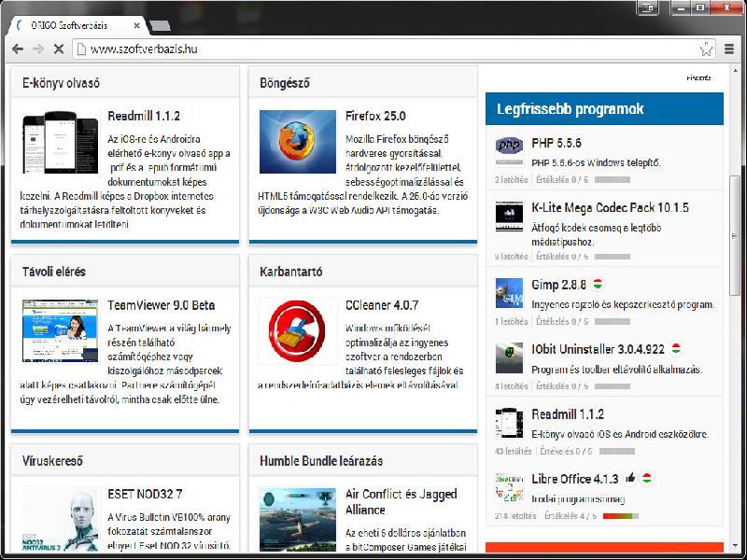Minimize the Chrome browser window
This screenshot has width=747, height=560.
point(682,7)
